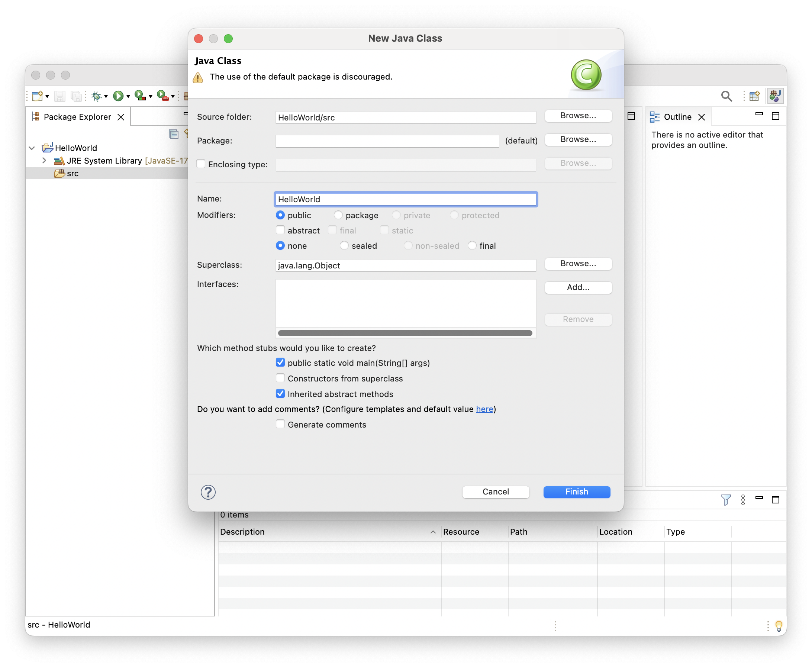Select the Package Explorer tab

[x=77, y=117]
